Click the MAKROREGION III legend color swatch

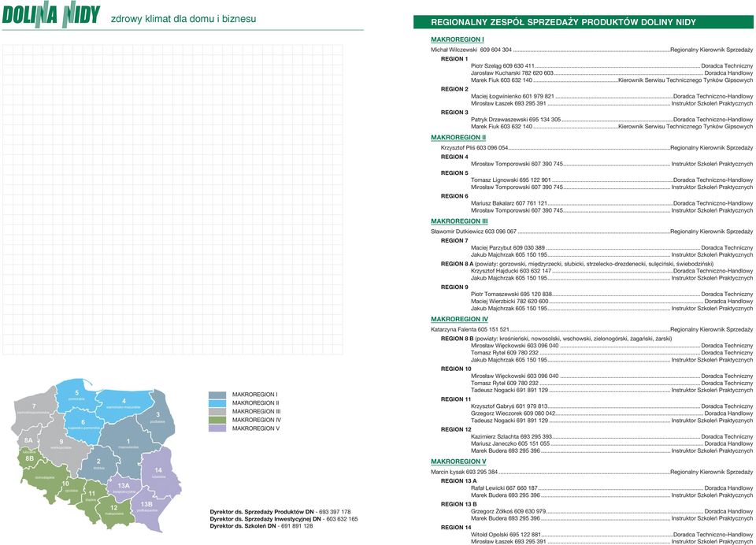217,411
